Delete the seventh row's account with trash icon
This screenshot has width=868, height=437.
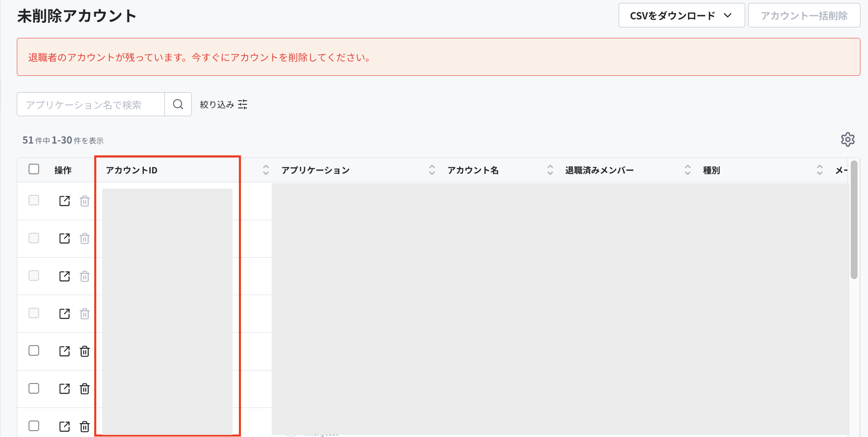coord(85,426)
